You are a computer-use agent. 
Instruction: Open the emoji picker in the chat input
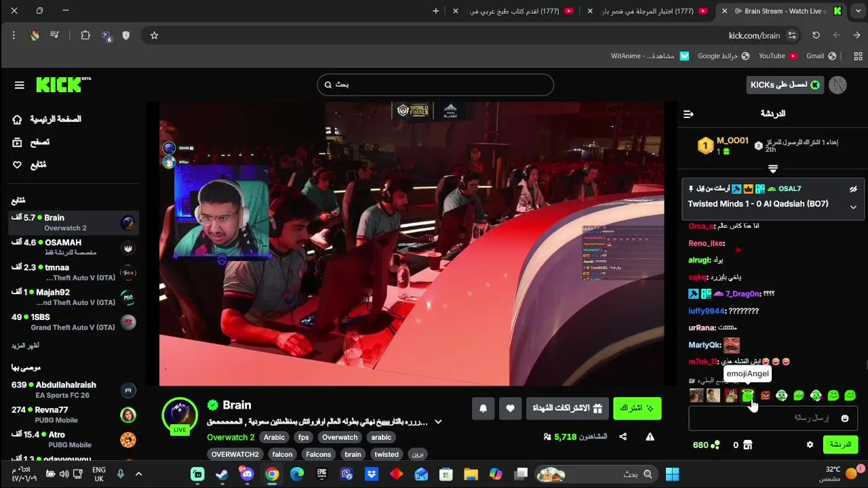pyautogui.click(x=845, y=418)
